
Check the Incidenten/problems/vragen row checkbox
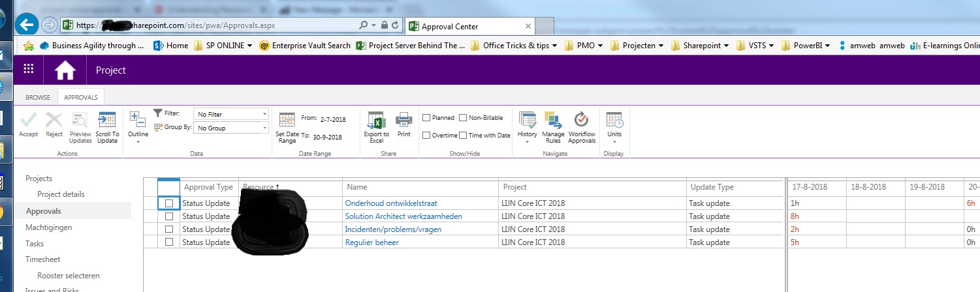(x=169, y=229)
